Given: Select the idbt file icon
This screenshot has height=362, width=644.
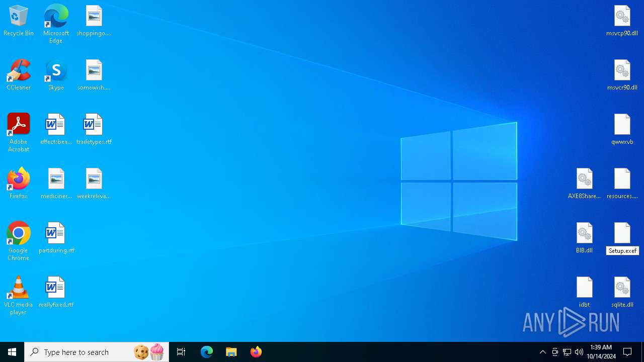Looking at the screenshot, I should (584, 293).
